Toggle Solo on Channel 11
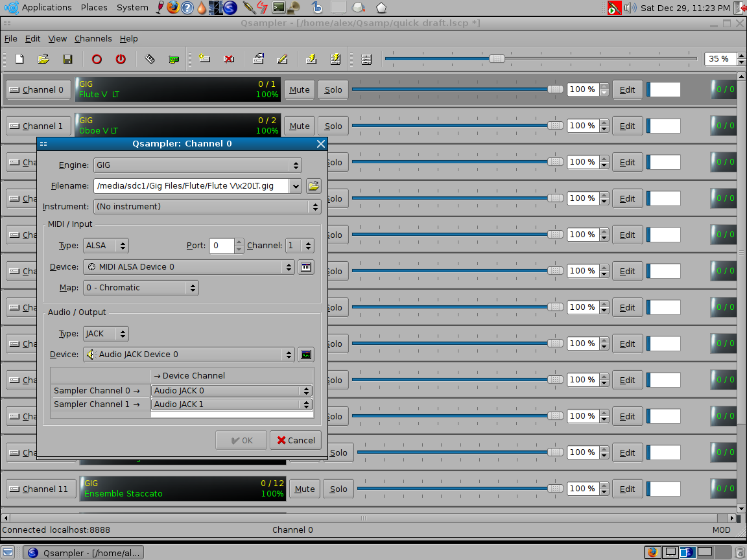 (338, 489)
